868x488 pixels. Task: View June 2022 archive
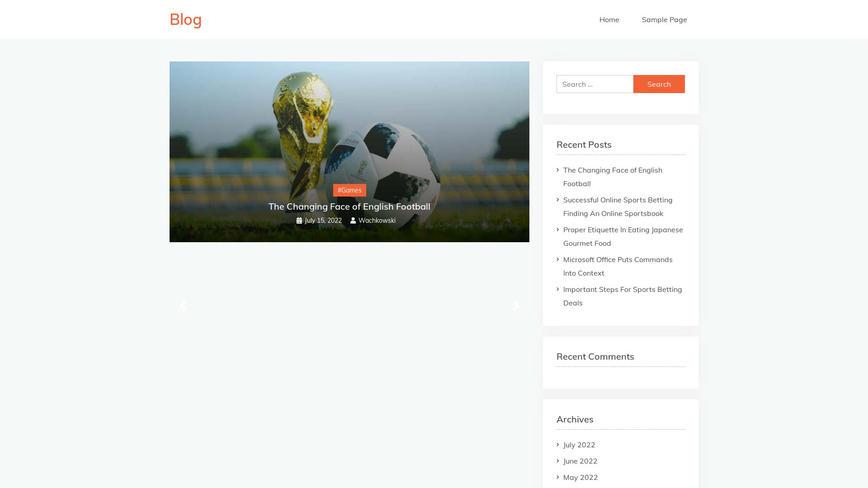(x=580, y=461)
